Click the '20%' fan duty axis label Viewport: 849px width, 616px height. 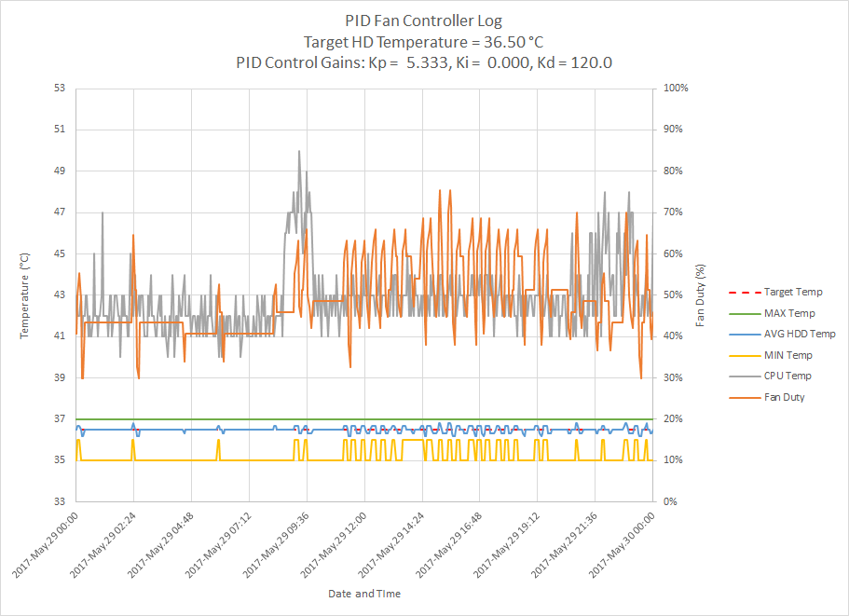(x=673, y=418)
